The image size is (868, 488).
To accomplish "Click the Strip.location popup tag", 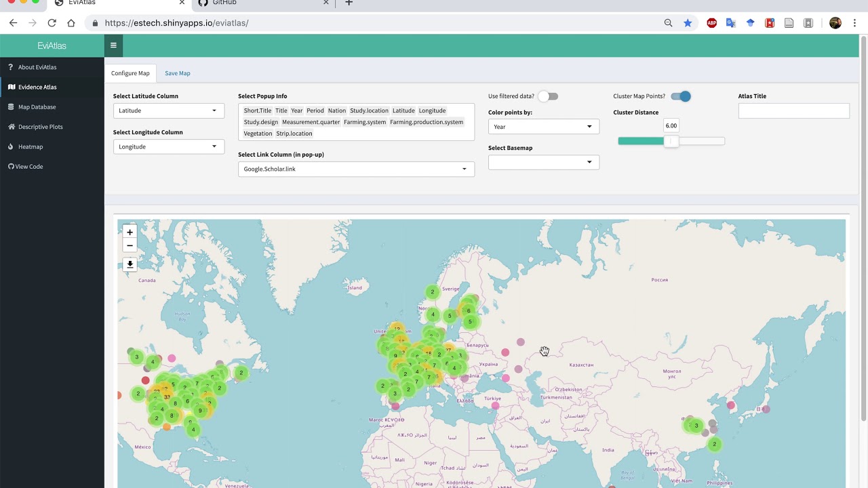I will (294, 134).
